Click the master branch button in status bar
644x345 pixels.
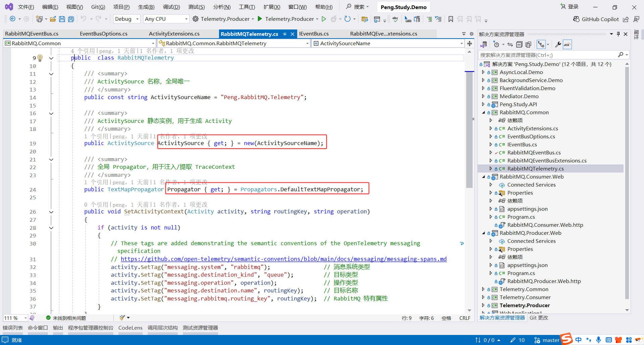(547, 340)
